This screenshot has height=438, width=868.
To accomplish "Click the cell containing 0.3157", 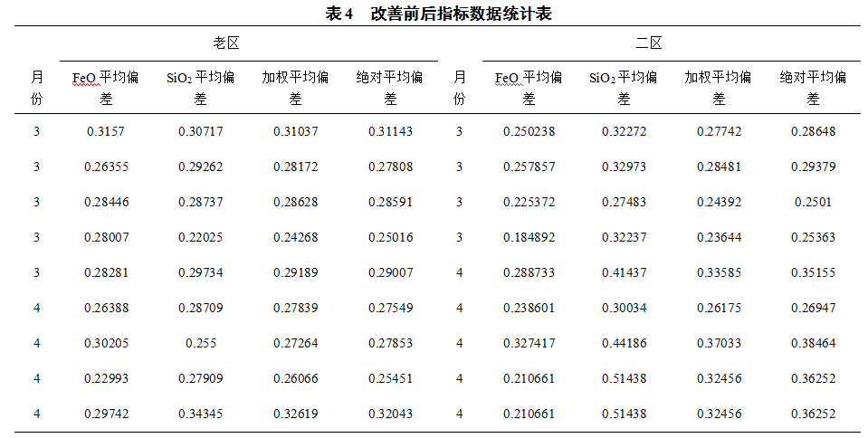I will click(x=106, y=132).
